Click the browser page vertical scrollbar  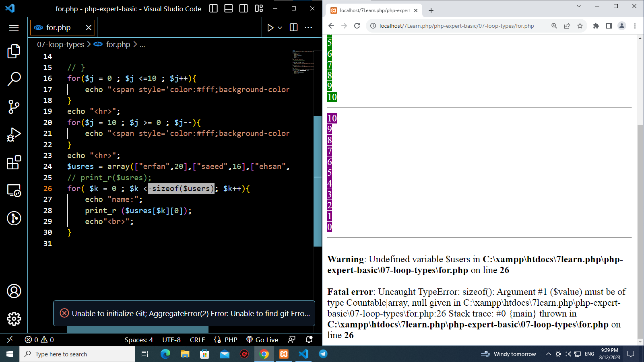(640, 231)
